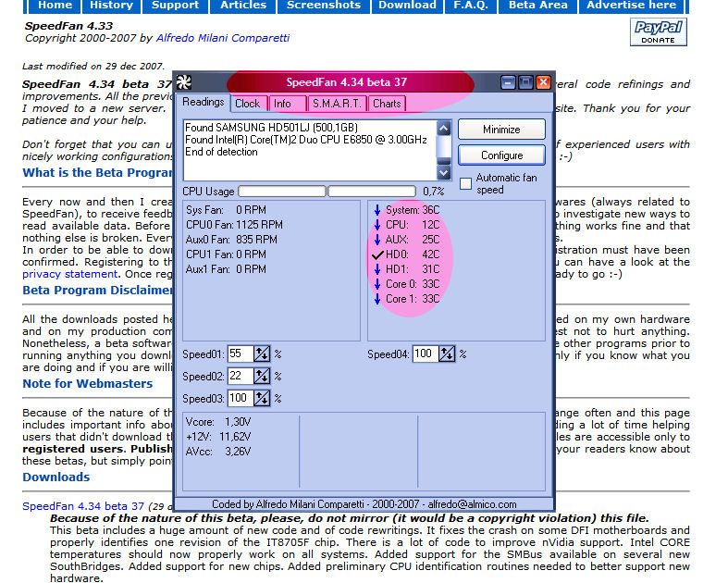
Task: Enable the Automatic fan speed checkbox
Action: [465, 183]
